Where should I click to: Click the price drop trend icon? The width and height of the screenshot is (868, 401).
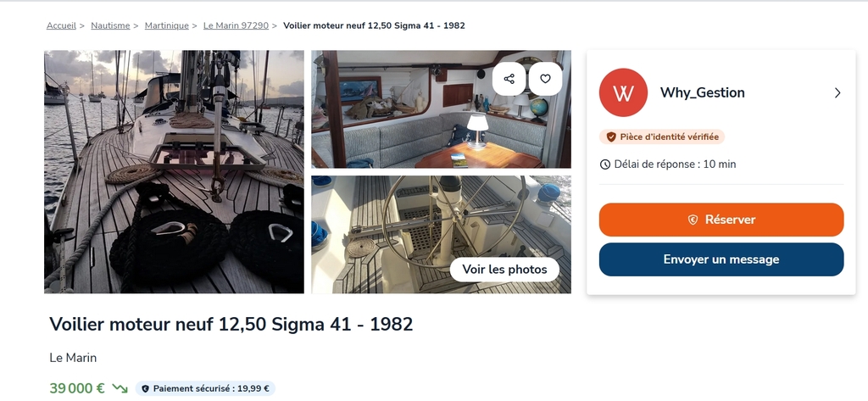[x=120, y=388]
